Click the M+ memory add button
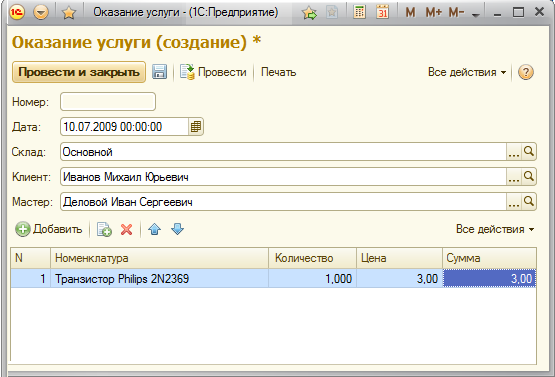 [434, 13]
